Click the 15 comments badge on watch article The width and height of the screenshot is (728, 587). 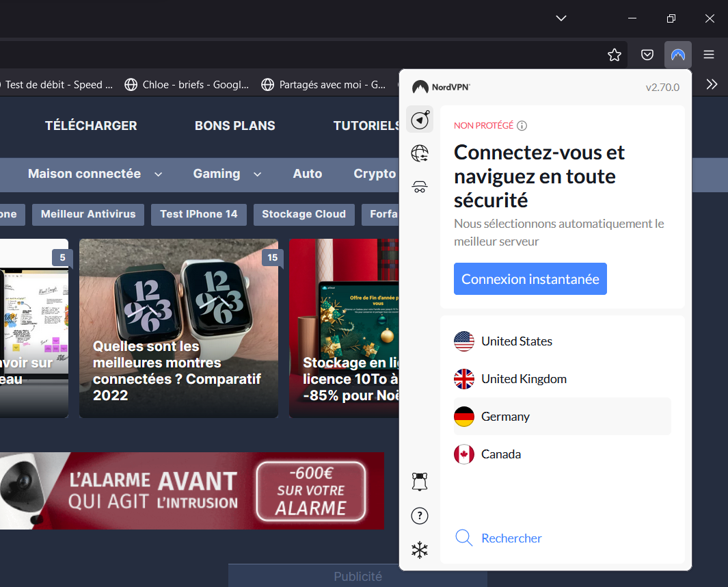point(273,257)
